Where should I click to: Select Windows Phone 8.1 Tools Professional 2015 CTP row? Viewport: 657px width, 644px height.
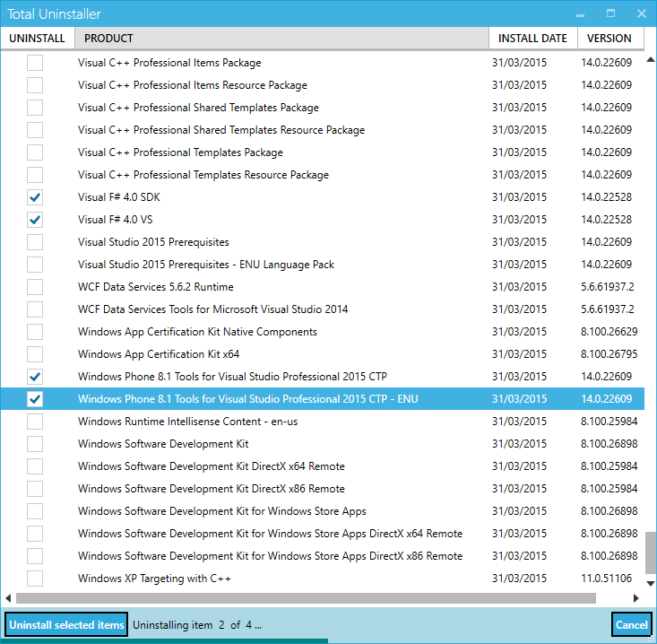click(x=322, y=377)
